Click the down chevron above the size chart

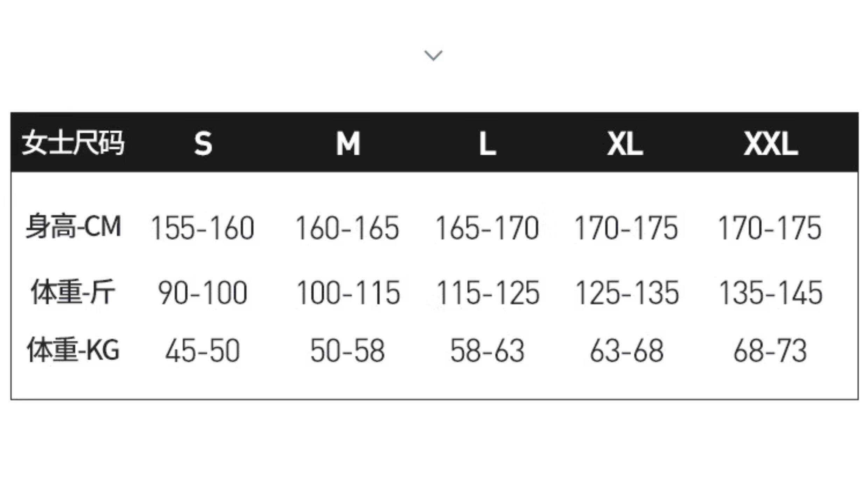coord(433,56)
